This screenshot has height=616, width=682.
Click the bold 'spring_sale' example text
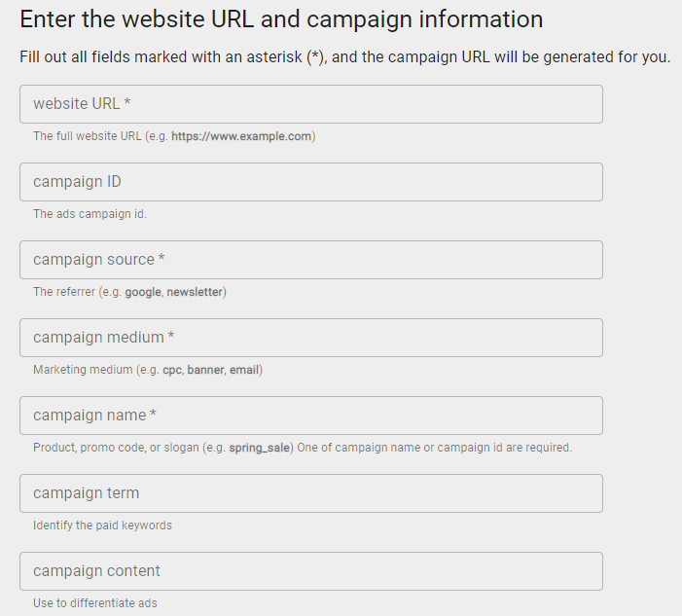(x=260, y=448)
